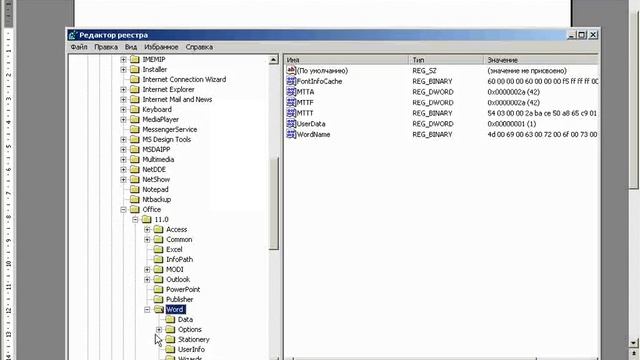This screenshot has width=640, height=360.
Task: Select the MSDAIPP folder icon
Action: click(x=135, y=149)
